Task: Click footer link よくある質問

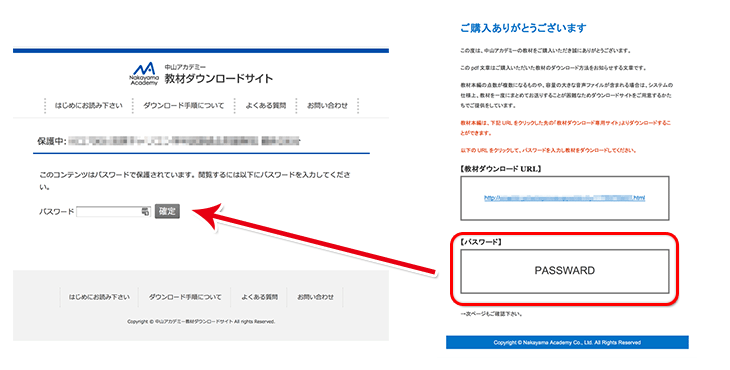Action: click(x=259, y=297)
